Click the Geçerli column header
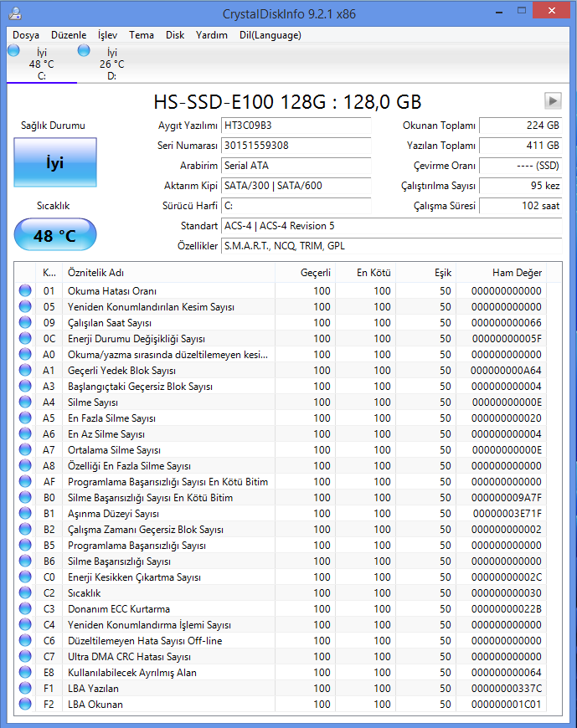 tap(305, 273)
